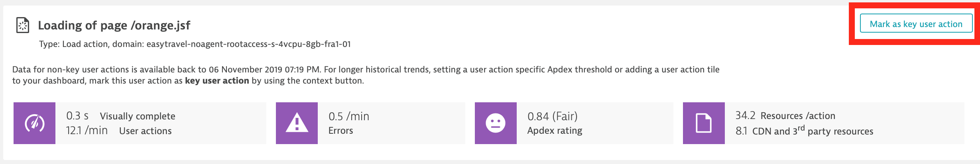Click the warning triangle errors icon
The height and width of the screenshot is (164, 980).
pyautogui.click(x=297, y=123)
